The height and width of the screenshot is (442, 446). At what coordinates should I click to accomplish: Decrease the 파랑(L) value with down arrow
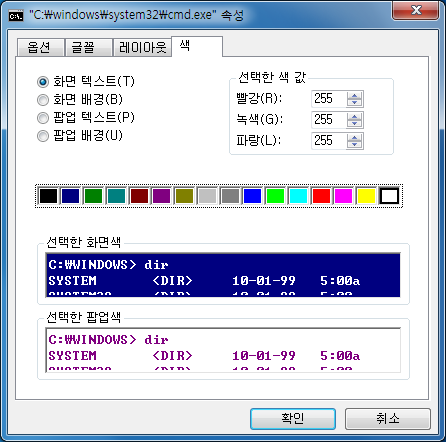[354, 144]
